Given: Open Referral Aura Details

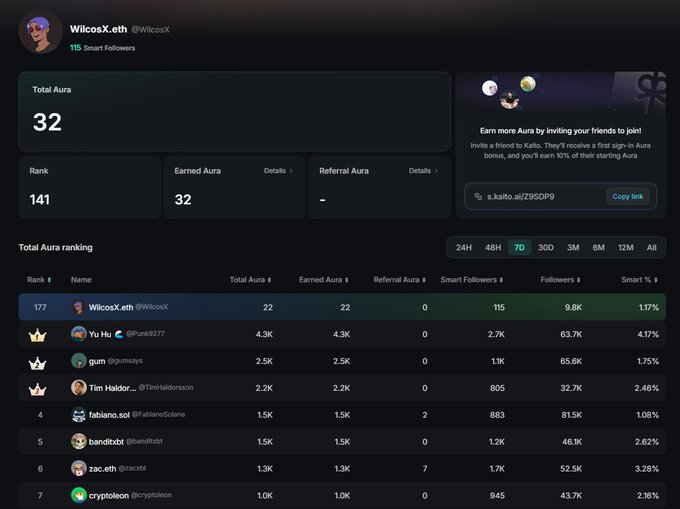Looking at the screenshot, I should click(x=423, y=171).
